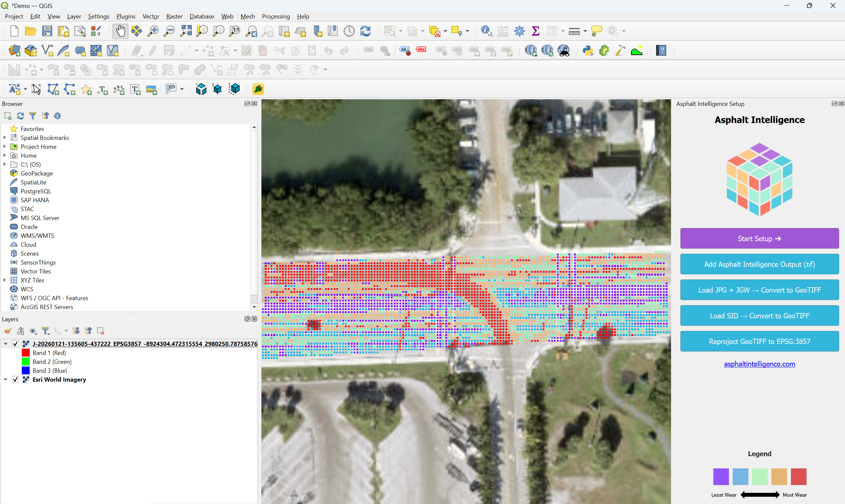Click the Band 1 red color swatch

[x=26, y=353]
